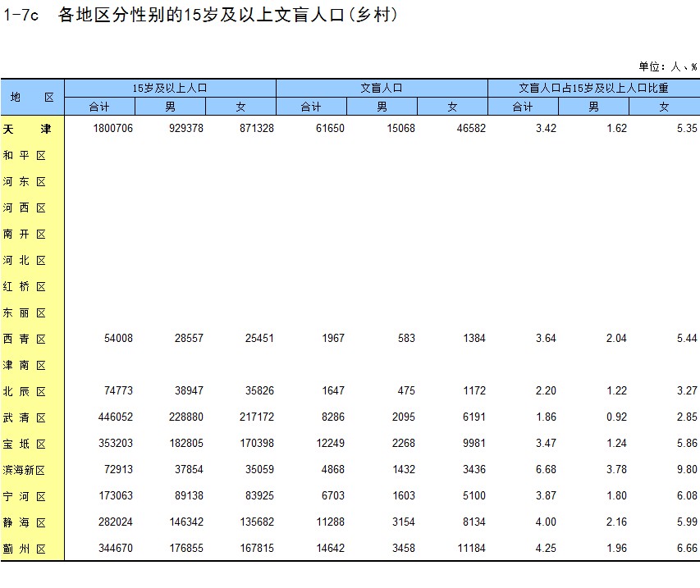Click the cell with value 8286
This screenshot has height=588, width=700.
point(333,417)
